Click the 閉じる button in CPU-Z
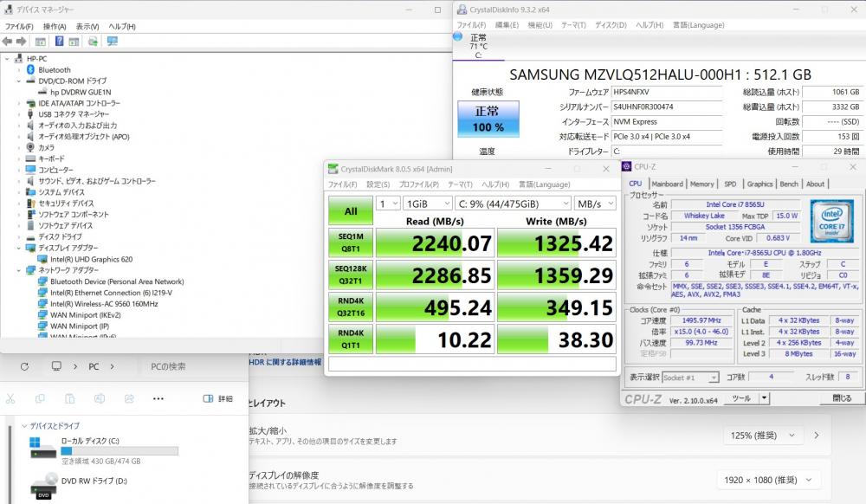The height and width of the screenshot is (504, 866). pyautogui.click(x=841, y=398)
